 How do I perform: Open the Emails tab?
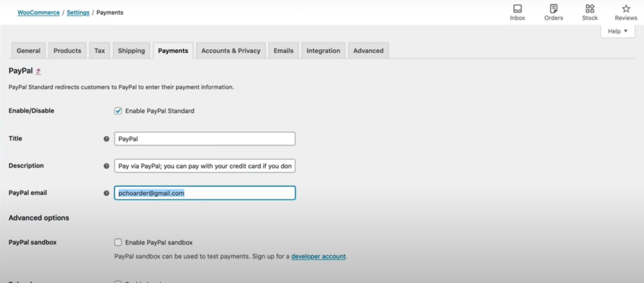pyautogui.click(x=284, y=50)
